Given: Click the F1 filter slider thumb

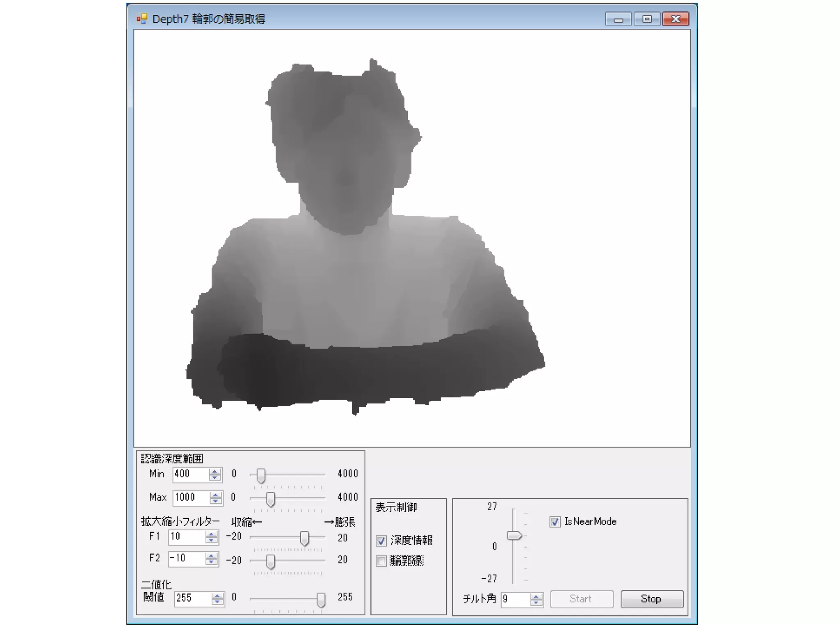Looking at the screenshot, I should (304, 538).
